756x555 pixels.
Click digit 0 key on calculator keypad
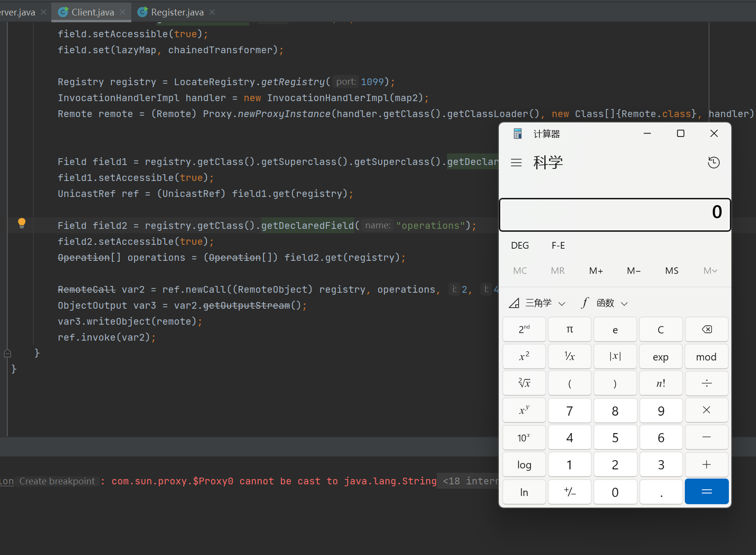(x=615, y=492)
